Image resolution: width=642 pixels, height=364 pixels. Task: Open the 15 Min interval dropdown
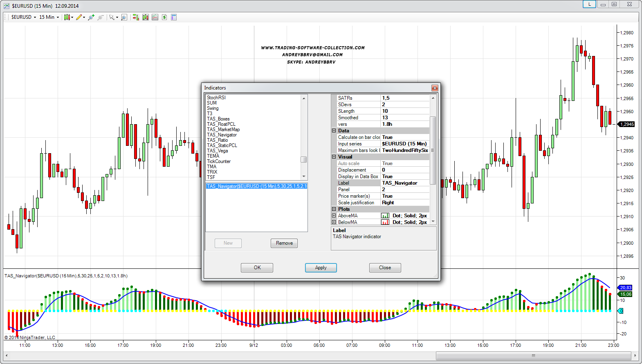click(49, 17)
